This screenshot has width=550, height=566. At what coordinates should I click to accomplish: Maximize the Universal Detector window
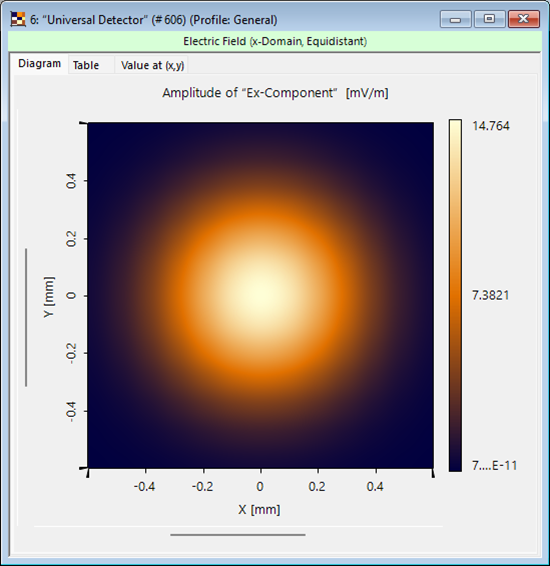click(x=489, y=19)
